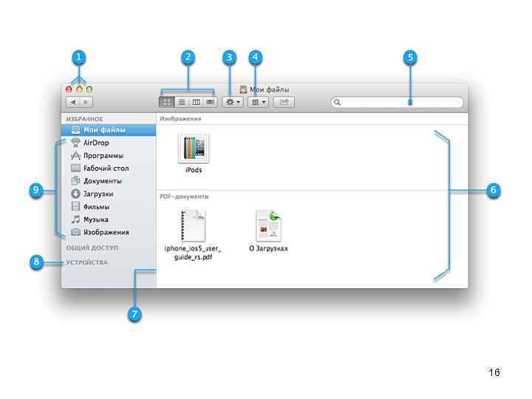Zoom the window with green button
Viewport: 532px width, 399px height.
click(x=89, y=89)
